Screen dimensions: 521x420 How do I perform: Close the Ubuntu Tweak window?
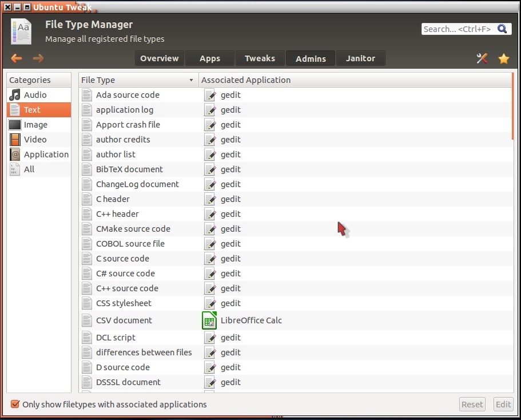click(x=7, y=7)
